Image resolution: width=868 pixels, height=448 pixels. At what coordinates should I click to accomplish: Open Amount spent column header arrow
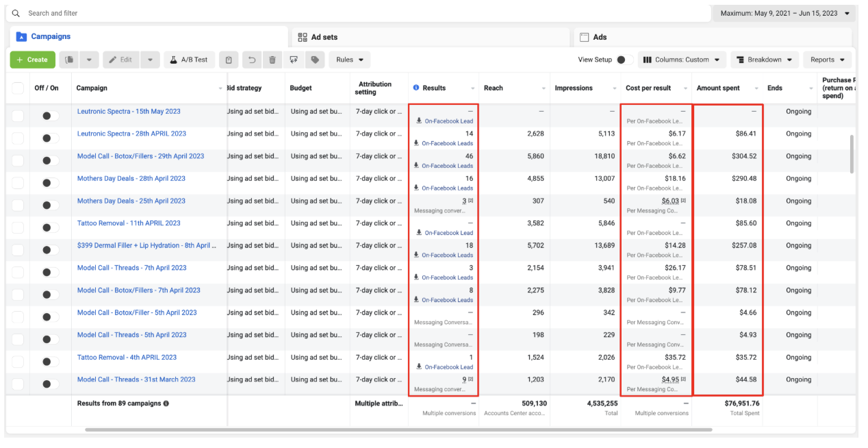pos(756,88)
